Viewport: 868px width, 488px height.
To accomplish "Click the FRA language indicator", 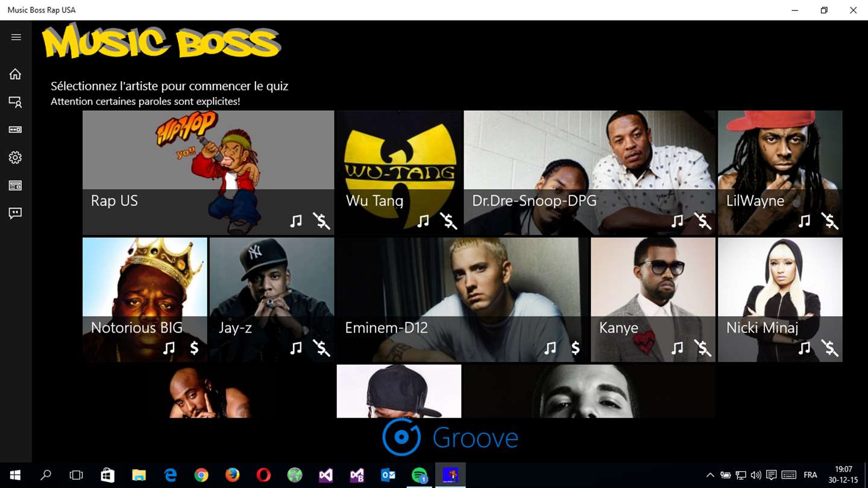I will [810, 475].
